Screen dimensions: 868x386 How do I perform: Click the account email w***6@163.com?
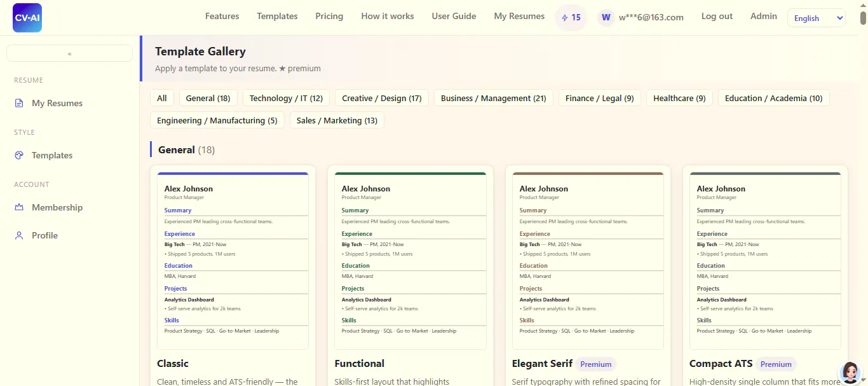click(x=651, y=18)
